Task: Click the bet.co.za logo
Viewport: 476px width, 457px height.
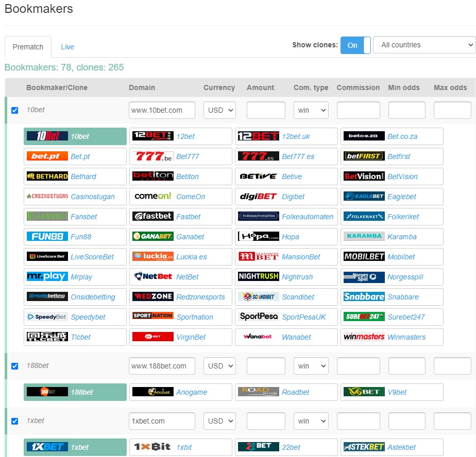Action: tap(364, 136)
